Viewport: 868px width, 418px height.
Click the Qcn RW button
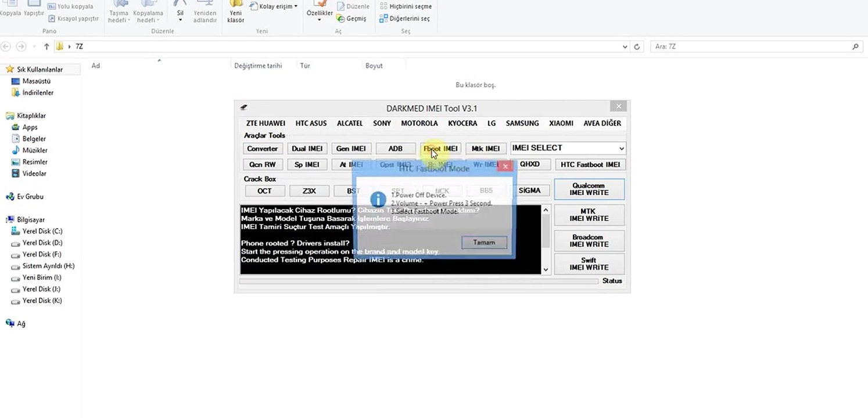click(x=263, y=164)
